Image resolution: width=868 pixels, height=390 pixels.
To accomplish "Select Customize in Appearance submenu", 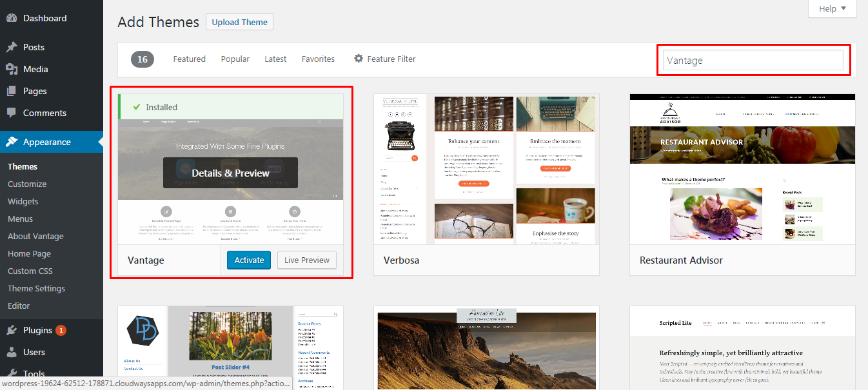I will pos(27,184).
